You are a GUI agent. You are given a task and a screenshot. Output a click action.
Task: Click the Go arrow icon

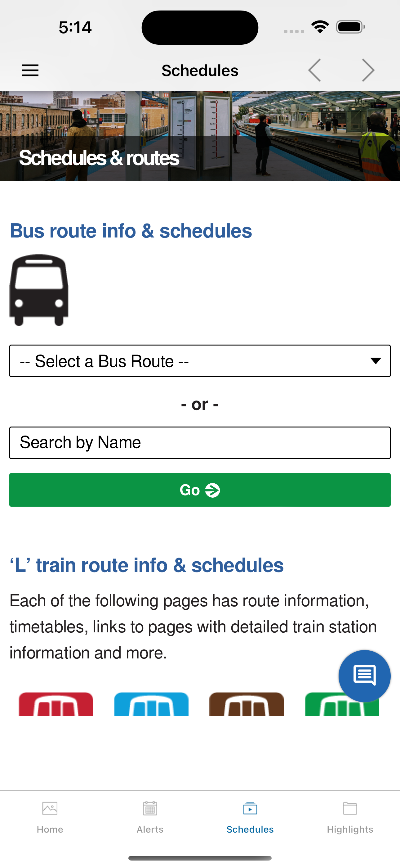[213, 490]
